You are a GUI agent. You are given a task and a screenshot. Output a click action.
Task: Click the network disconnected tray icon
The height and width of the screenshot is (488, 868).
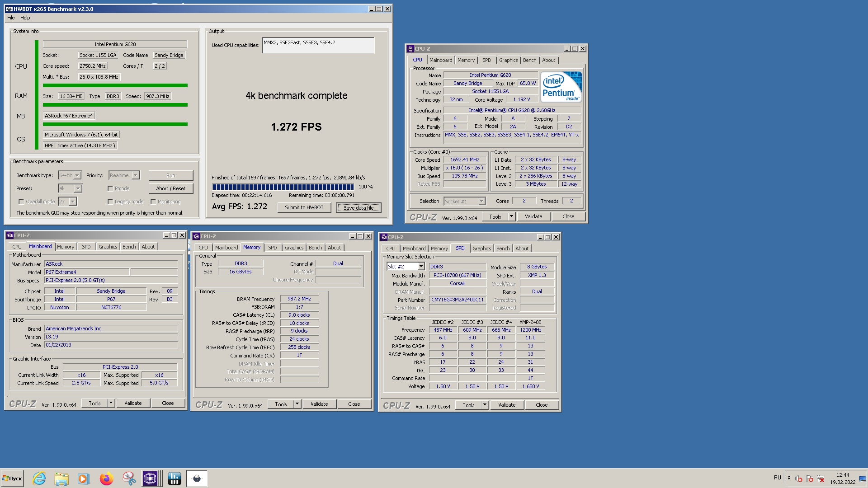tap(821, 479)
